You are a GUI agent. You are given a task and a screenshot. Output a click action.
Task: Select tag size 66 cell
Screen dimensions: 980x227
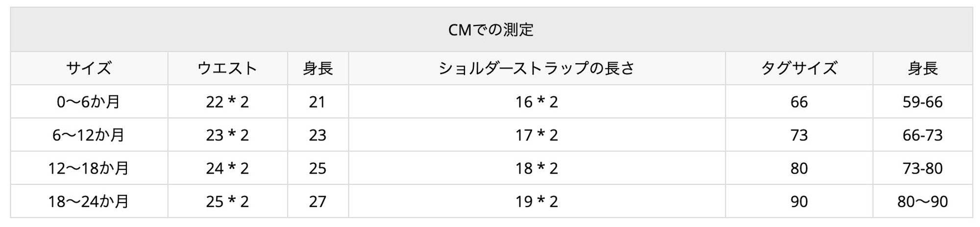tap(799, 102)
